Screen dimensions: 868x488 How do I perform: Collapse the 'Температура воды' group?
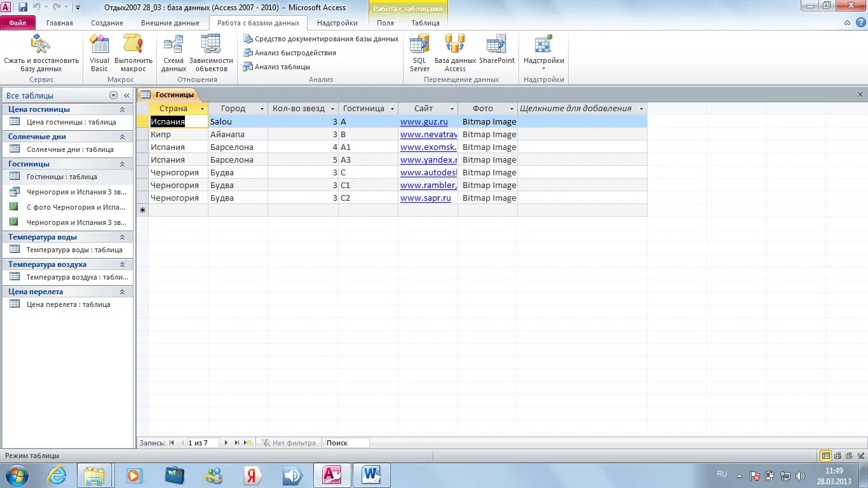(122, 237)
